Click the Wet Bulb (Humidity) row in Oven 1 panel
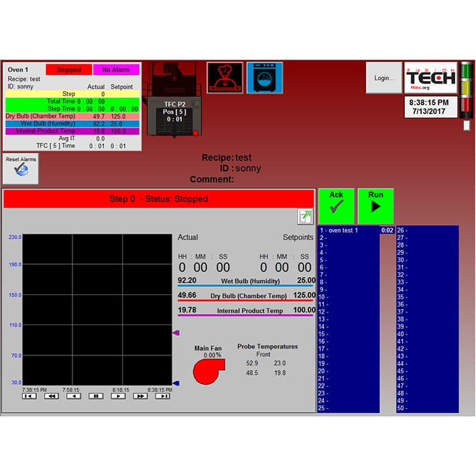Viewport: 476px width, 476px height. (x=72, y=123)
